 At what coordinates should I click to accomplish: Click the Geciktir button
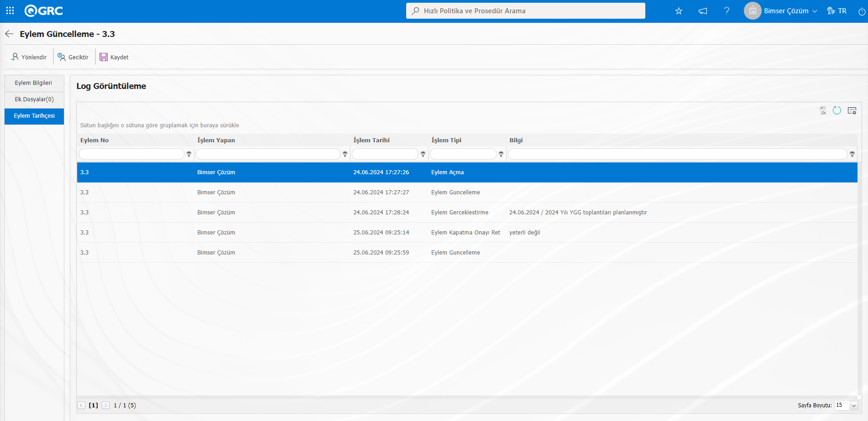[x=73, y=57]
